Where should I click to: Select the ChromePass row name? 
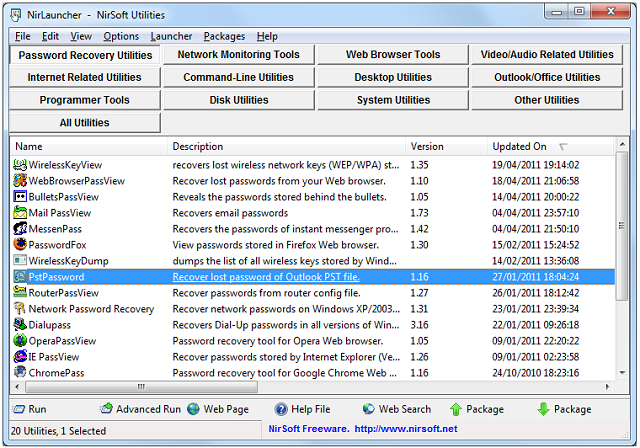pyautogui.click(x=56, y=373)
